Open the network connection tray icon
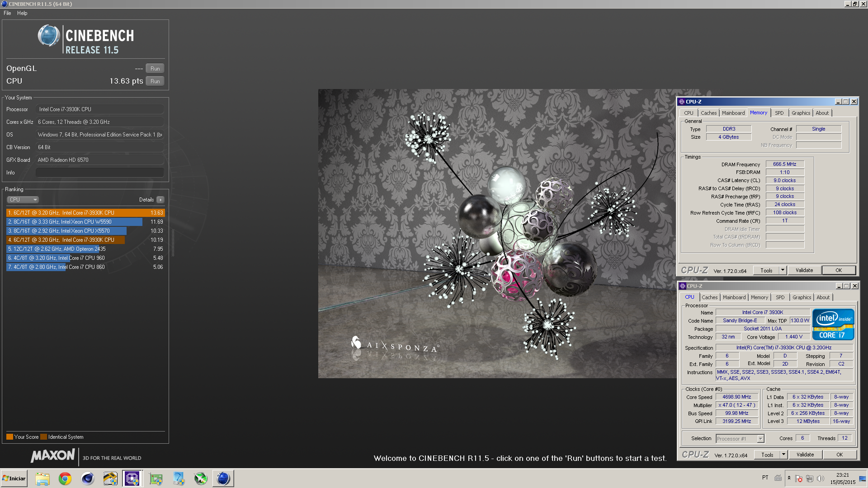This screenshot has width=868, height=488. (810, 478)
